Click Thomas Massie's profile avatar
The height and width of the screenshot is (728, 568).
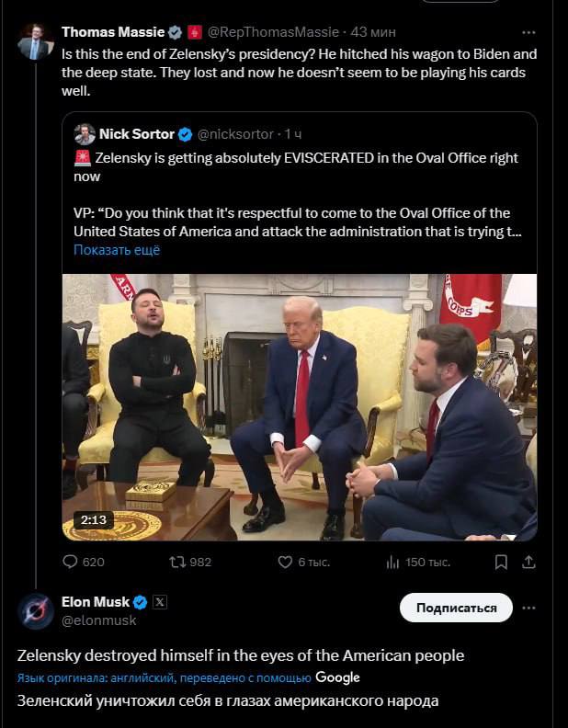(x=36, y=42)
